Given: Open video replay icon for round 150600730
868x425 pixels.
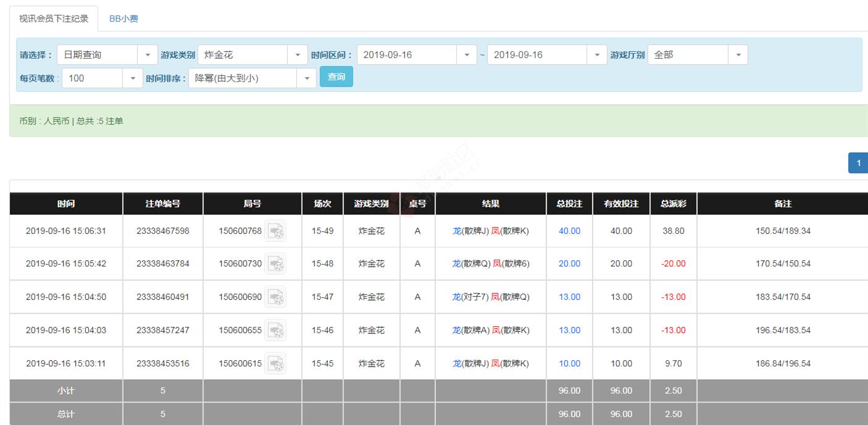Looking at the screenshot, I should (275, 263).
